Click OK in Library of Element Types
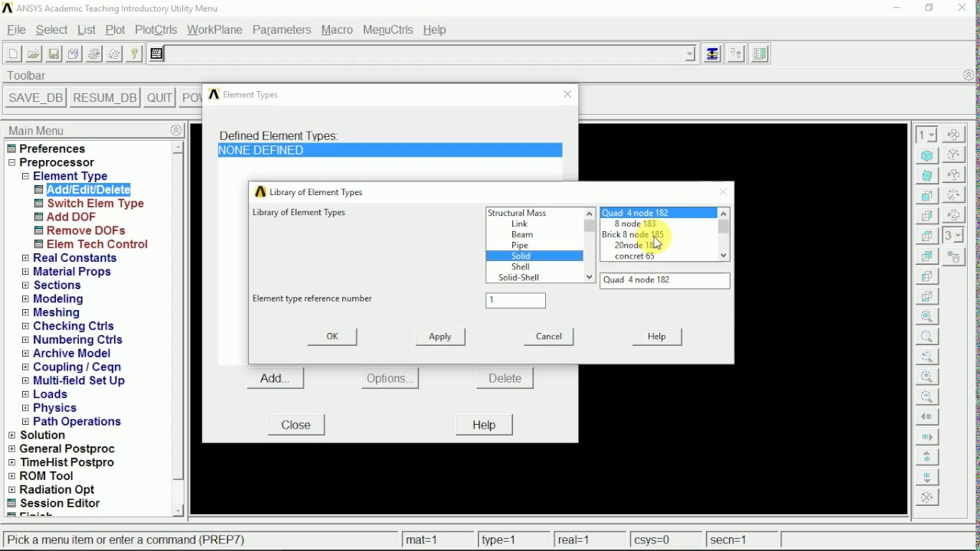 point(332,337)
